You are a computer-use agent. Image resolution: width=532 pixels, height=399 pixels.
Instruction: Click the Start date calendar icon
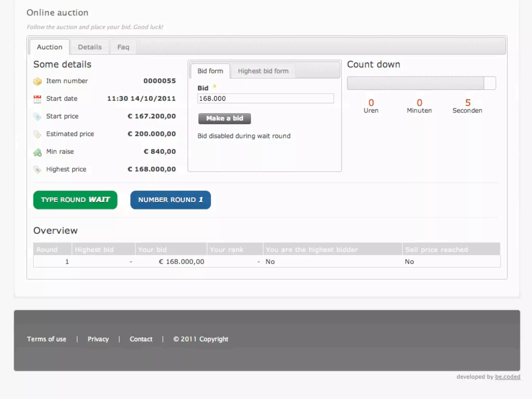(37, 99)
